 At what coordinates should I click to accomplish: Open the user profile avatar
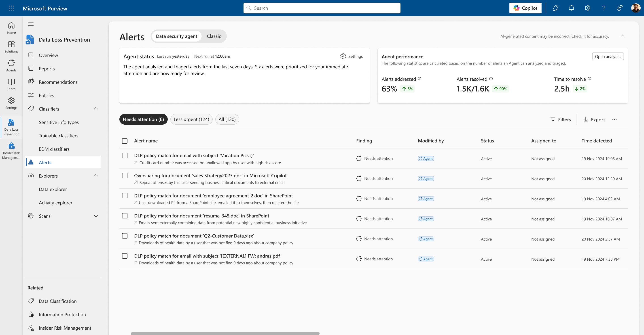point(636,8)
